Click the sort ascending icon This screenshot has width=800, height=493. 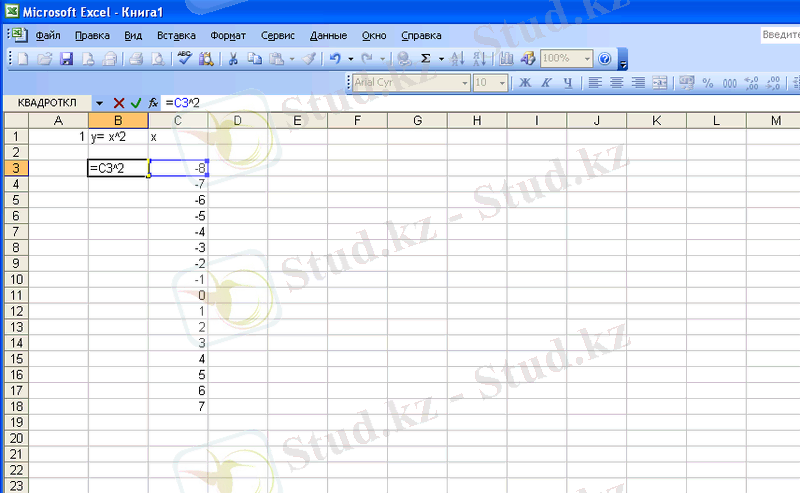(457, 59)
